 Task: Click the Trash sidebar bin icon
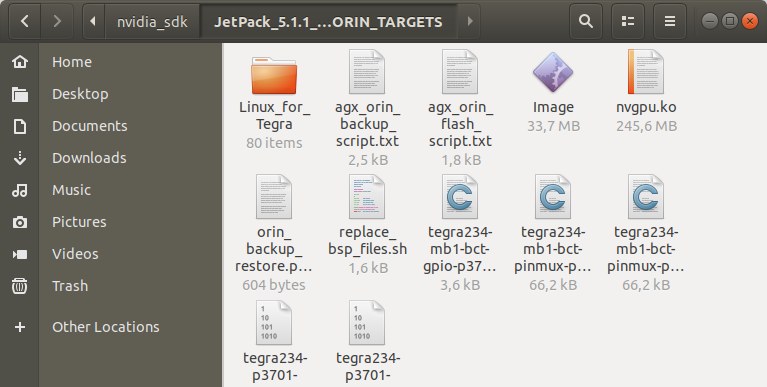coord(20,286)
